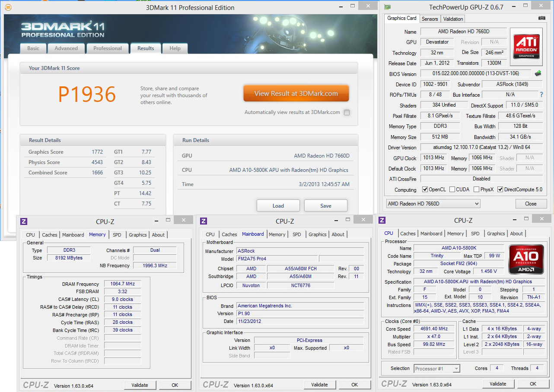Click the Z icon of the CPU-tab CPU-Z window
This screenshot has width=554, height=392.
click(x=382, y=220)
